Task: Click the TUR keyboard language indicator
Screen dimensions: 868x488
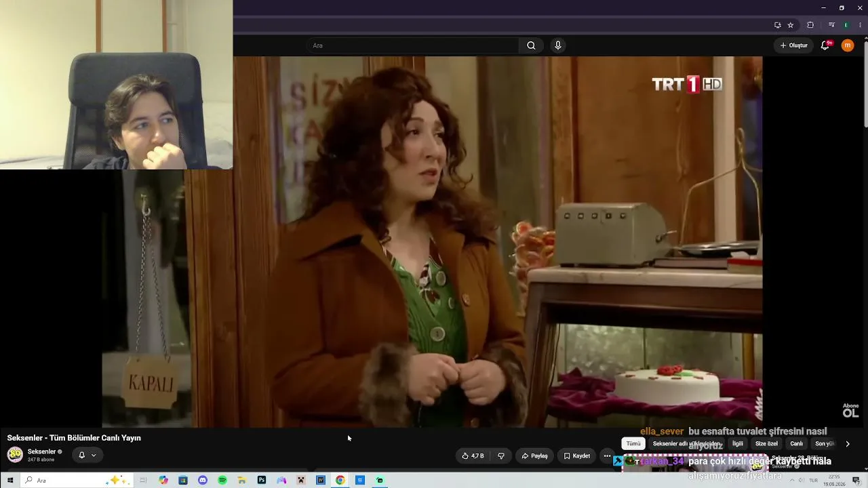Action: pos(814,481)
